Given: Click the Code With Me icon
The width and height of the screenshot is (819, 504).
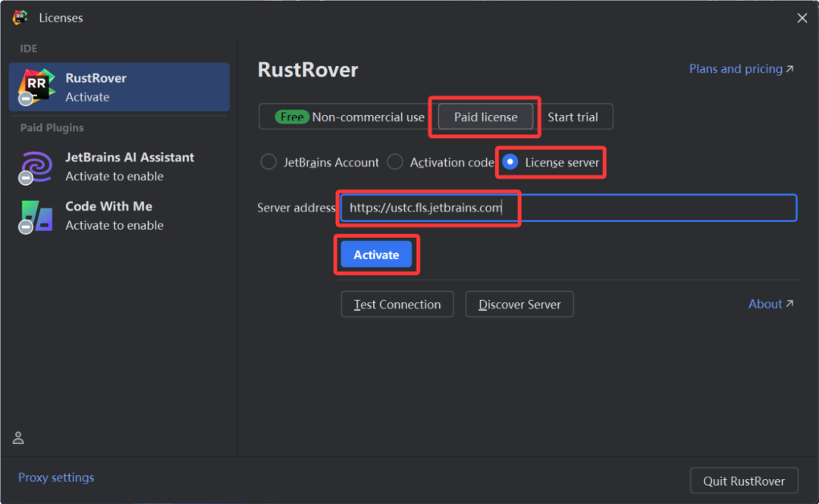Looking at the screenshot, I should (x=36, y=216).
